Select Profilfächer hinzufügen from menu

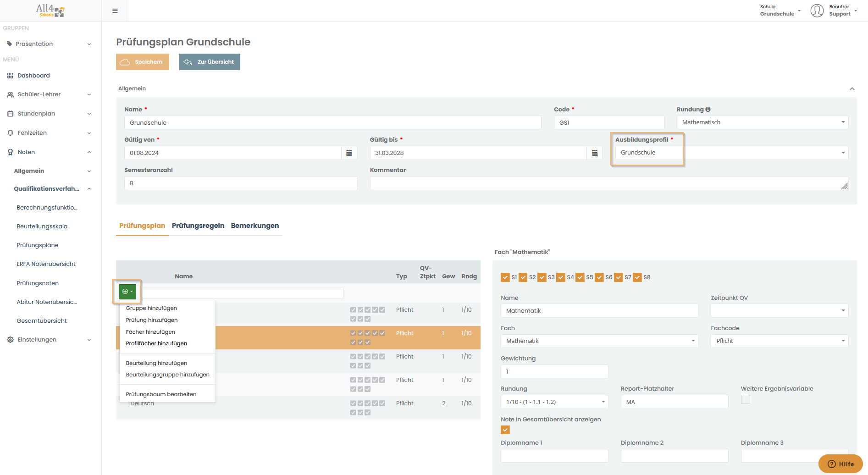(x=156, y=343)
